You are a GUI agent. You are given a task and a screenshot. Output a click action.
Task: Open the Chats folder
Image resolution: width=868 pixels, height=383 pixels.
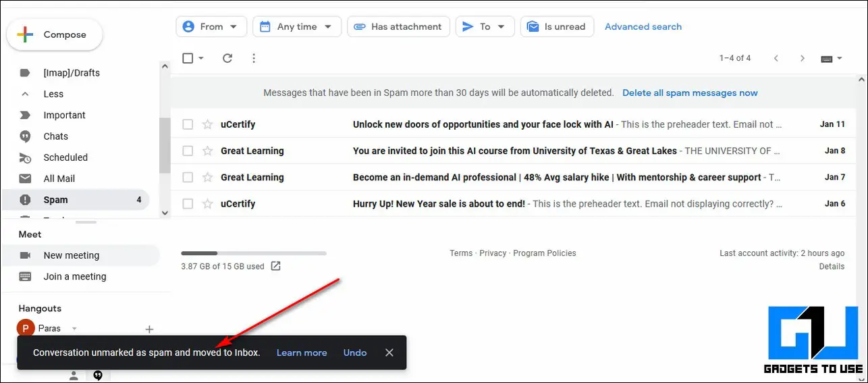55,136
